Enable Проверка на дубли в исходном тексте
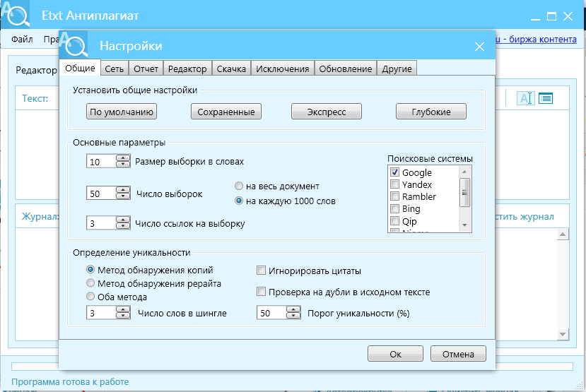Screen dimensions: 586x392 [261, 292]
